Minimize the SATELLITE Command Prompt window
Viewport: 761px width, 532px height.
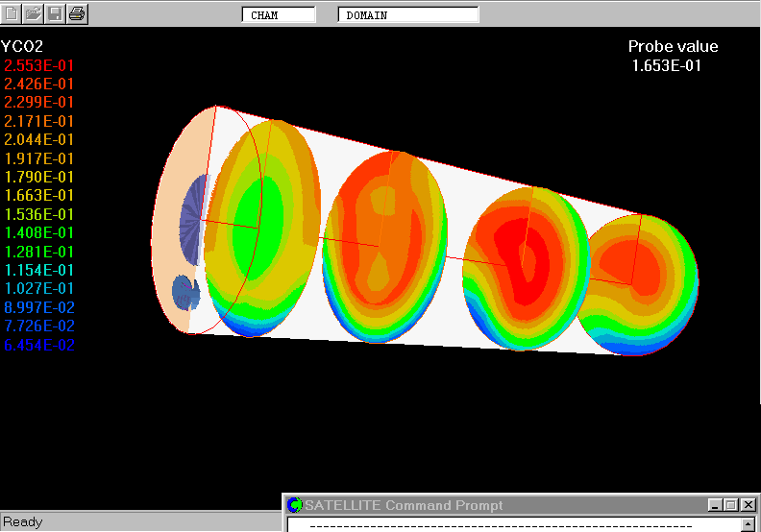click(x=715, y=505)
